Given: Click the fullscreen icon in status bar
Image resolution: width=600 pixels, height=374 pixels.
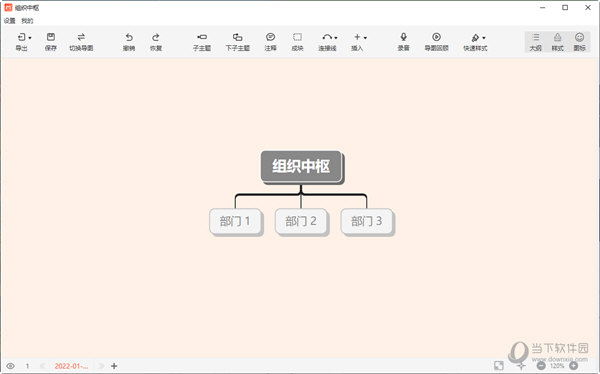Looking at the screenshot, I should tap(499, 366).
